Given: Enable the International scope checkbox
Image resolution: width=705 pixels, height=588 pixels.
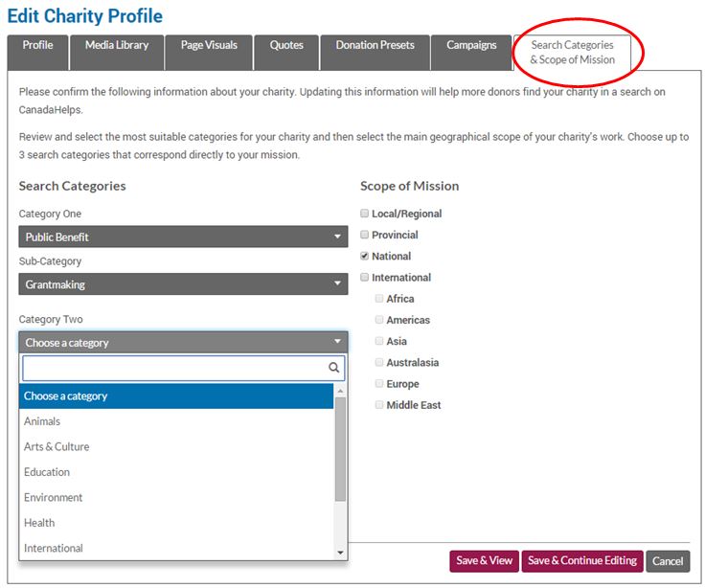Looking at the screenshot, I should click(365, 278).
